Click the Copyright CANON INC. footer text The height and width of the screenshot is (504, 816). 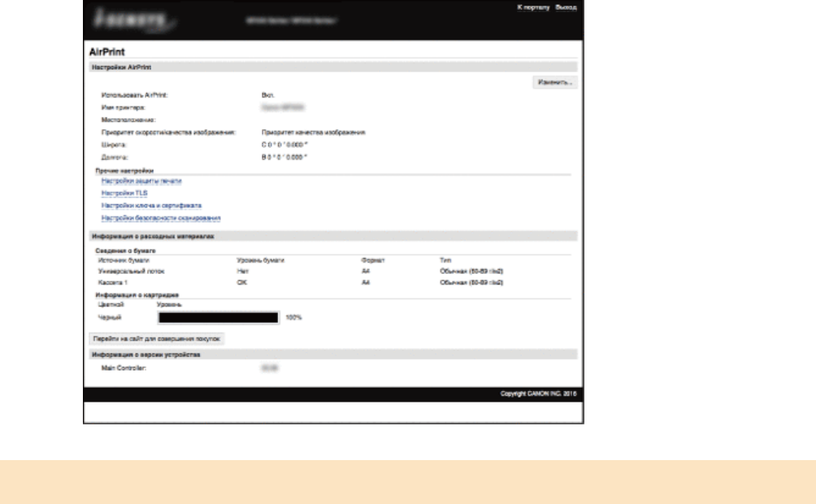538,393
